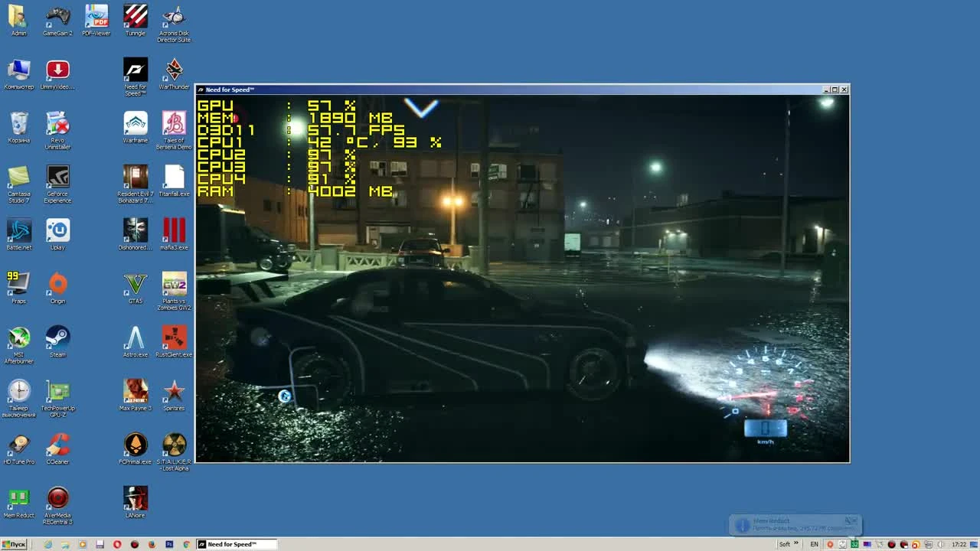
Task: Launch Warframe from the desktop
Action: coord(135,122)
